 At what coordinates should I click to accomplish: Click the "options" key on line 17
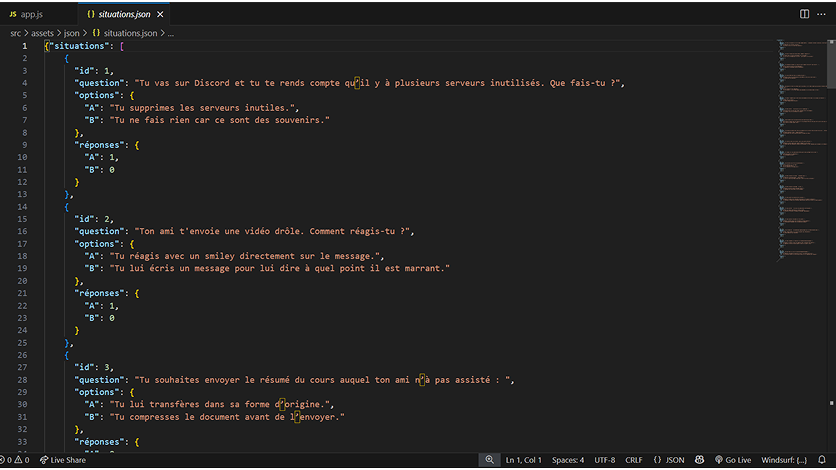click(99, 244)
